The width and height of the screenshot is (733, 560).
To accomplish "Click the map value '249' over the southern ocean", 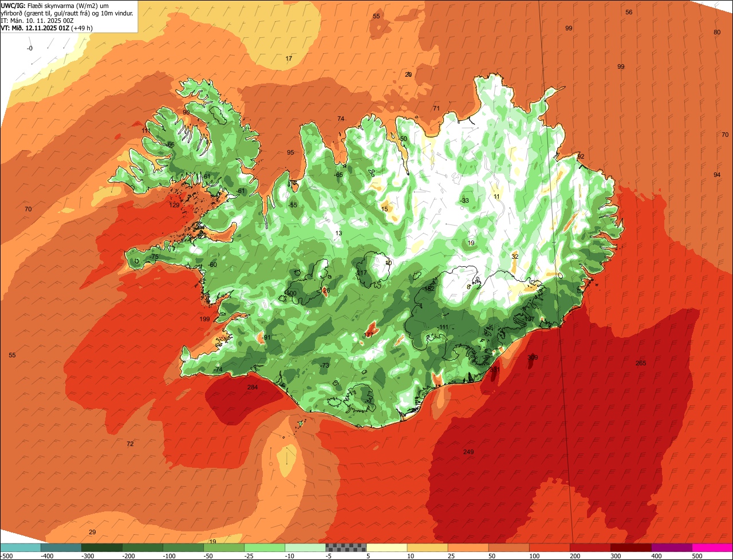I will tap(468, 452).
